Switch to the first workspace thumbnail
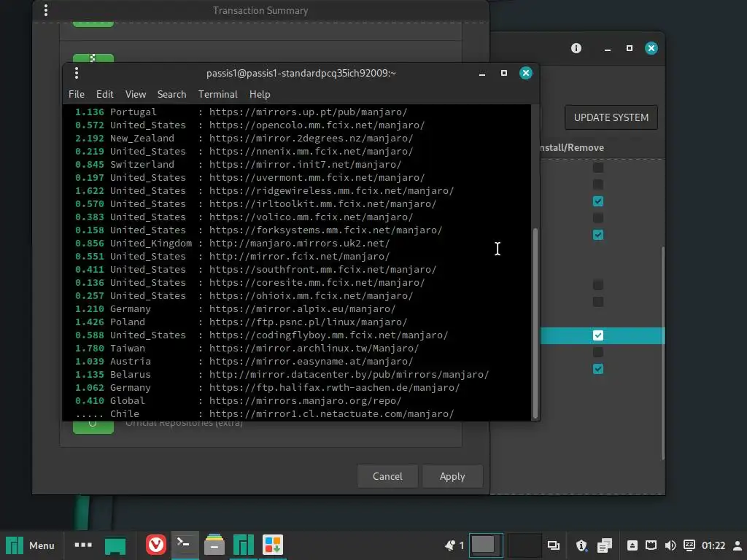The image size is (747, 560). 486,545
